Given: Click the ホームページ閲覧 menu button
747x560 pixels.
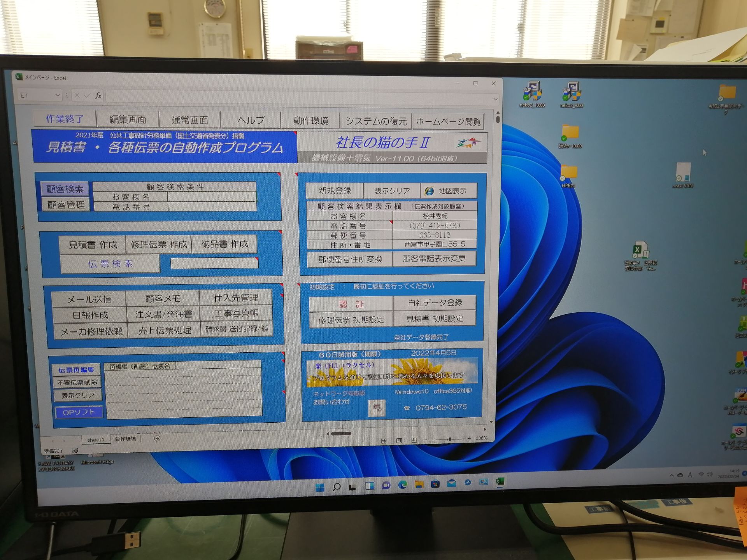Looking at the screenshot, I should (448, 121).
